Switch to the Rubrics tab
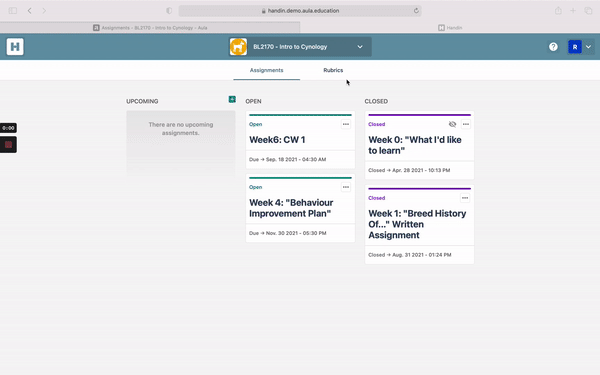The height and width of the screenshot is (375, 600). pos(333,70)
